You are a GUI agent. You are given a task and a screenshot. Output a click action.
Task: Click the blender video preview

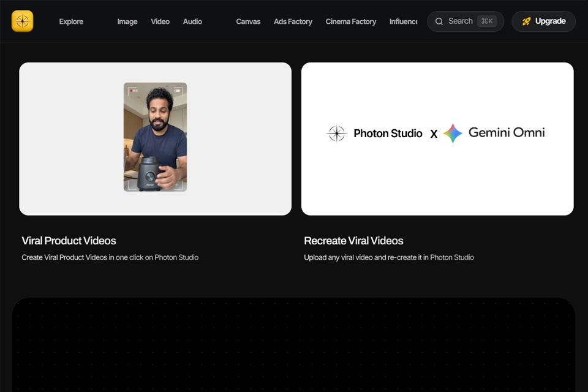155,137
